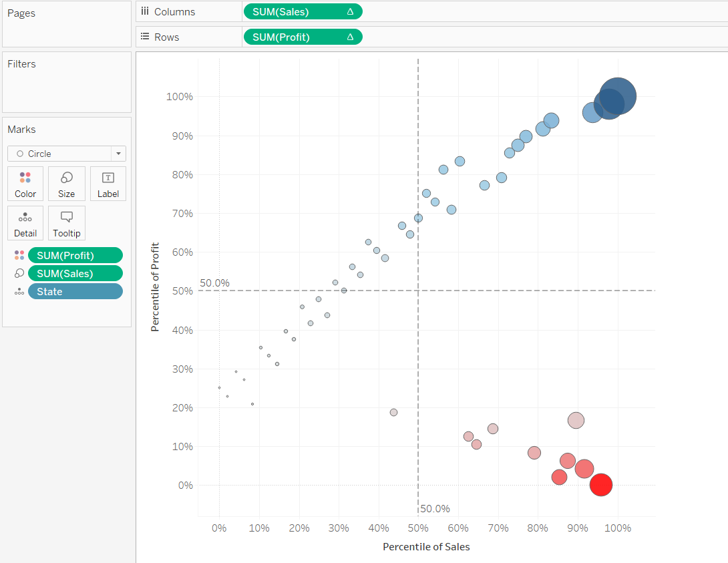Viewport: 728px width, 563px height.
Task: Open the Label mark card
Action: point(108,184)
